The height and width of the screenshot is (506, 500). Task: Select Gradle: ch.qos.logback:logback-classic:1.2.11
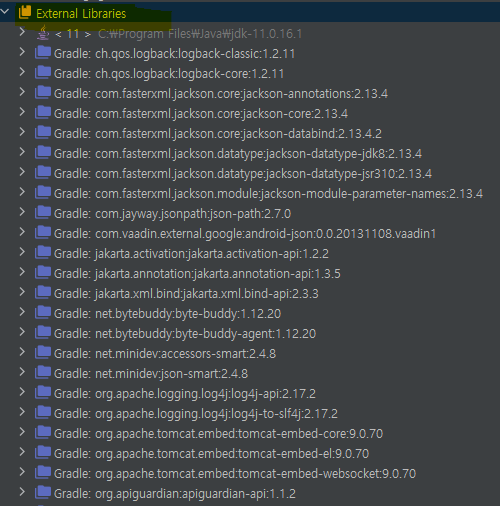174,54
